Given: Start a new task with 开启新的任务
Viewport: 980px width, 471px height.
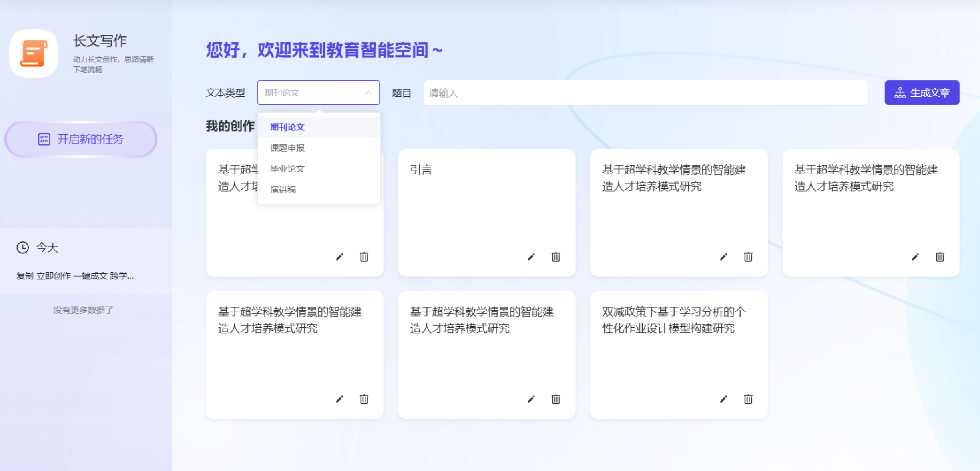Looking at the screenshot, I should click(x=81, y=139).
